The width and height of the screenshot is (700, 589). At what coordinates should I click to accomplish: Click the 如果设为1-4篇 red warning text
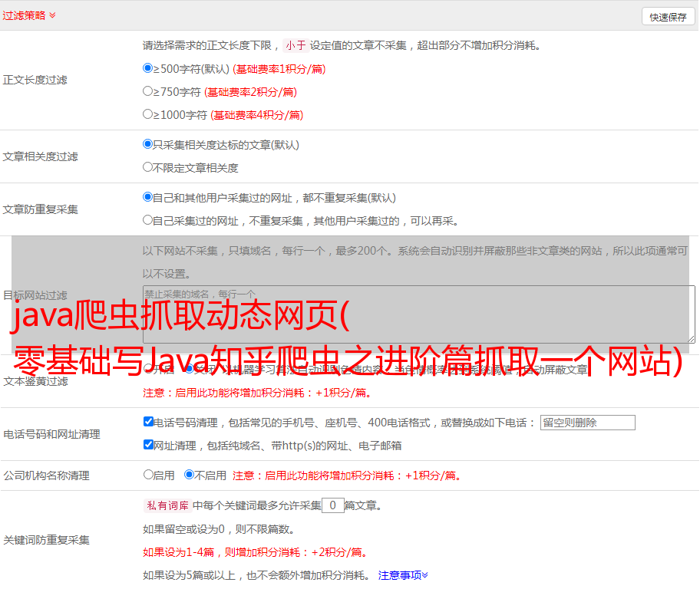coord(256,552)
